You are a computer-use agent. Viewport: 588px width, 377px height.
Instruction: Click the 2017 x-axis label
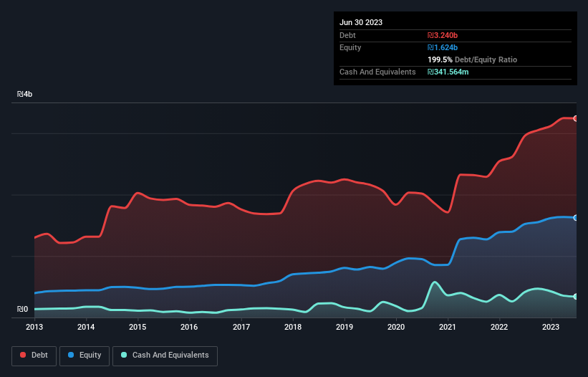coord(241,327)
